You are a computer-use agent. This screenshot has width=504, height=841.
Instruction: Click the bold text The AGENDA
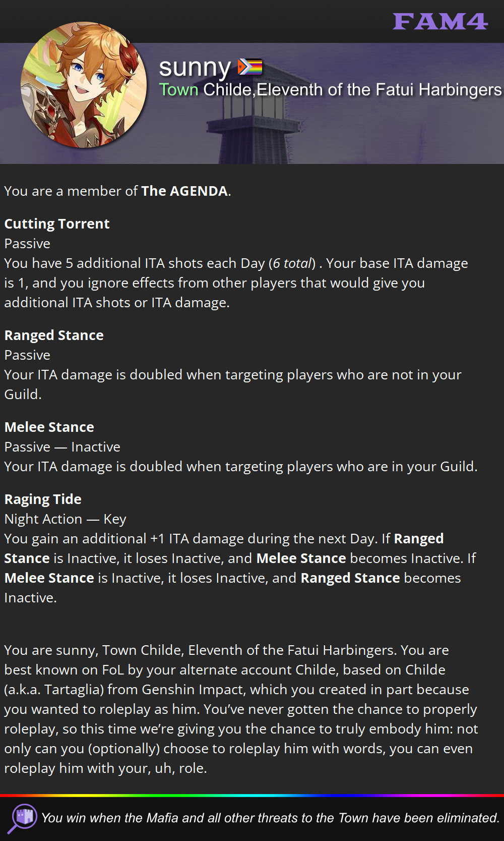[184, 191]
